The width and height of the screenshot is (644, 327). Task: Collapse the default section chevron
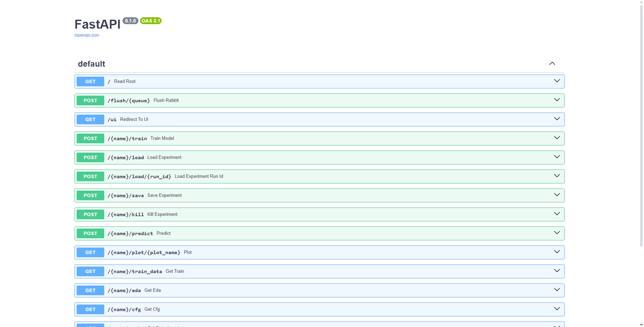tap(552, 64)
